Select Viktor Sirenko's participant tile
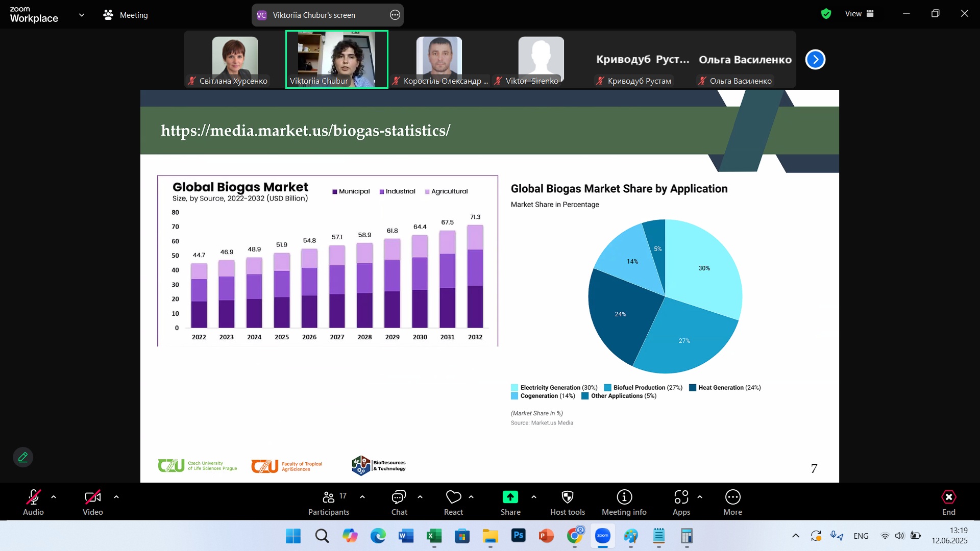This screenshot has width=980, height=551. click(x=541, y=59)
